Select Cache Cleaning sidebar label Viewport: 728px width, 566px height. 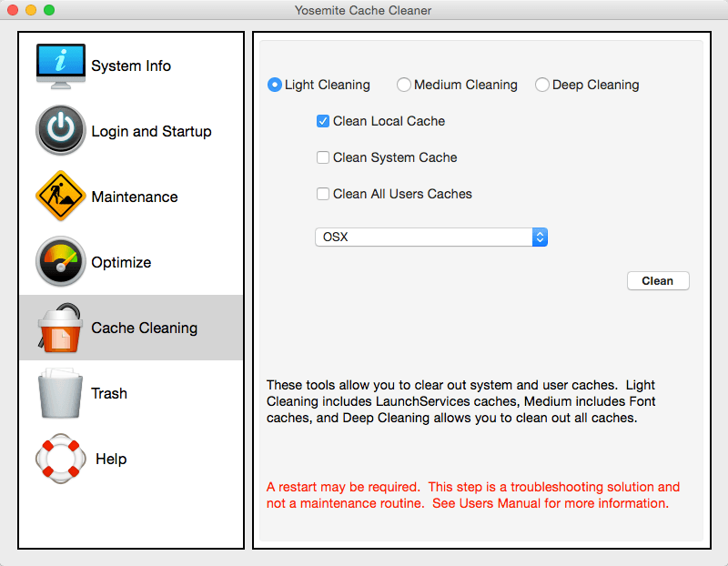tap(145, 328)
